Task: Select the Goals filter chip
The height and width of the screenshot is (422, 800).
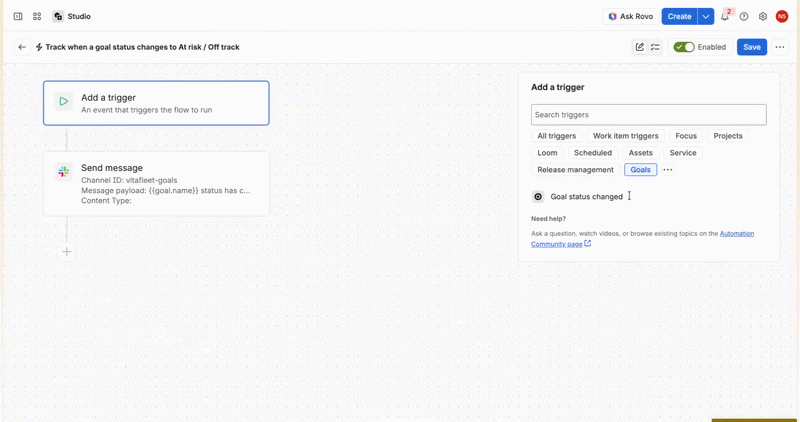Action: (641, 169)
